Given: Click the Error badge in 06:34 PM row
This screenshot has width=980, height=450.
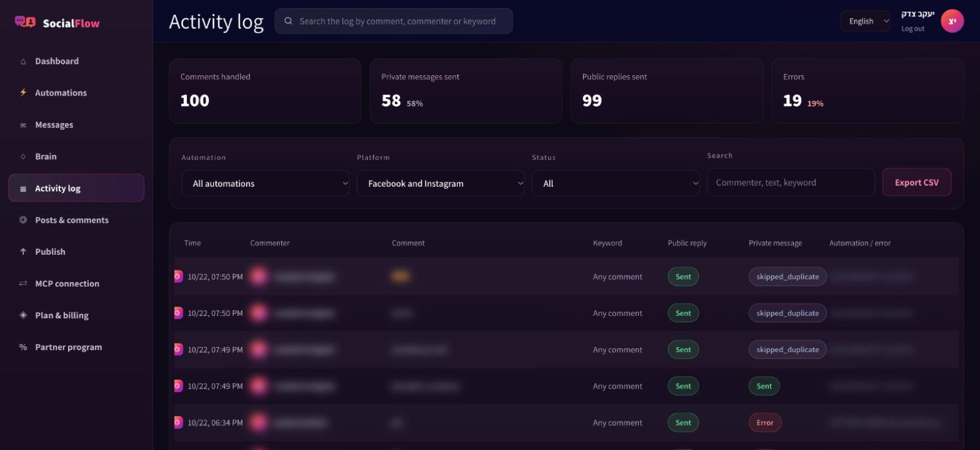Looking at the screenshot, I should [x=765, y=422].
